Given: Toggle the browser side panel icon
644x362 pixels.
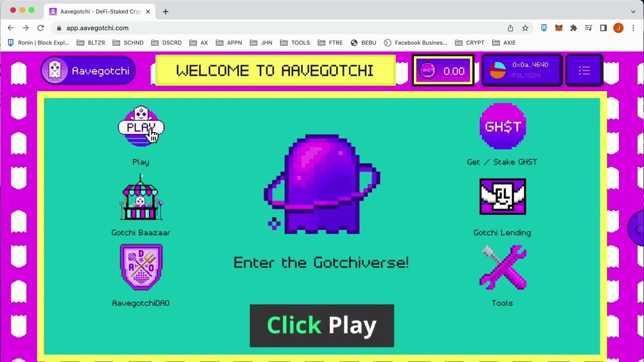Looking at the screenshot, I should click(x=603, y=28).
